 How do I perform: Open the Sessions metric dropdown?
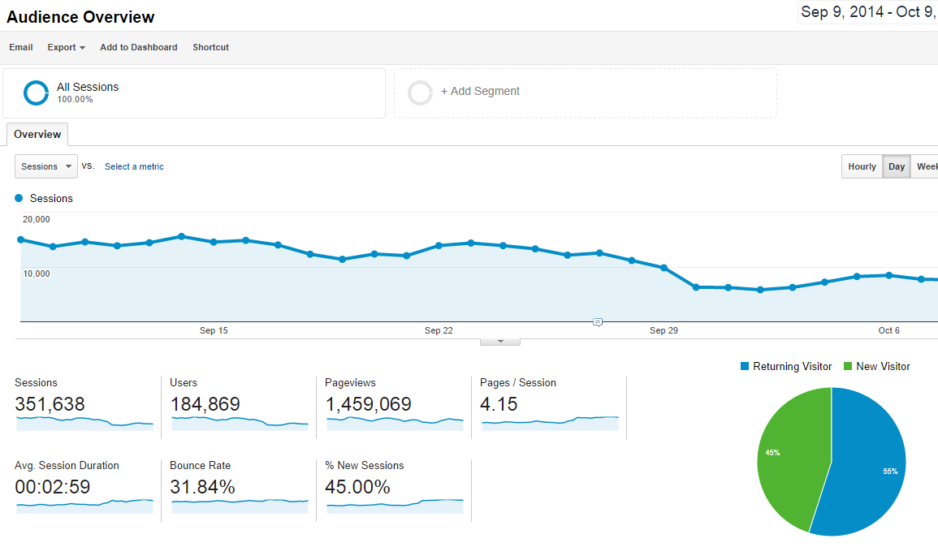(46, 166)
